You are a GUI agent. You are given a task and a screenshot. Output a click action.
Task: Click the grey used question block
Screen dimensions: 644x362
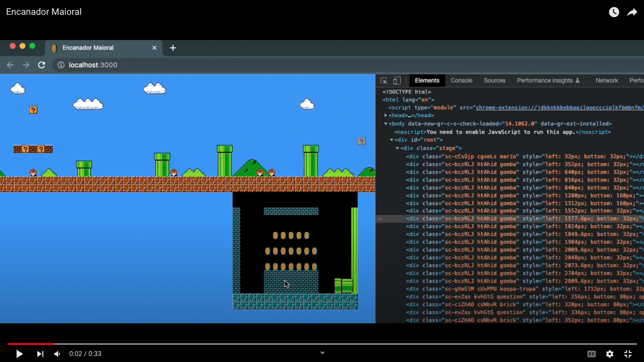point(361,141)
